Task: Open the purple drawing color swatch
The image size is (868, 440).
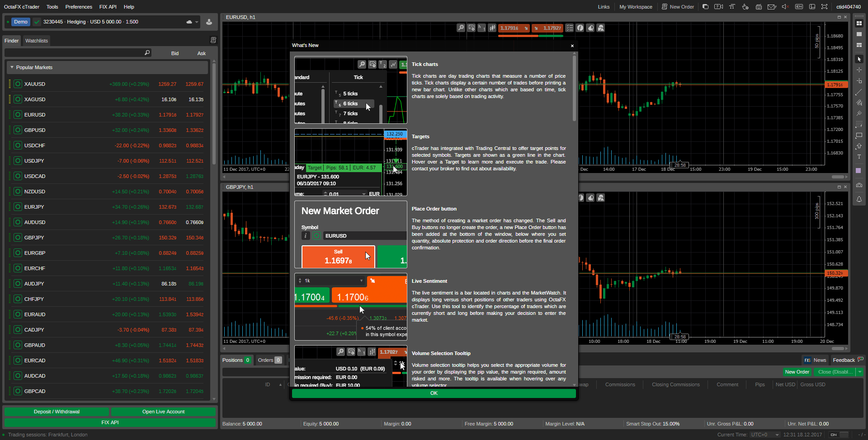Action: [x=859, y=170]
